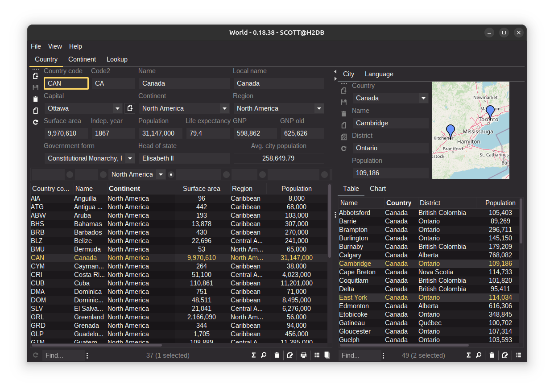Open column list icon in country table footer

tap(317, 355)
